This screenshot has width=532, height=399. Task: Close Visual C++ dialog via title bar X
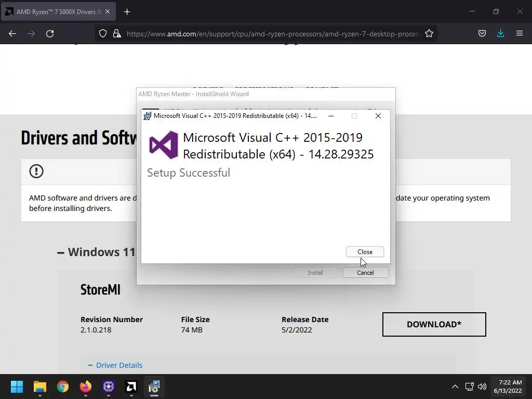click(378, 116)
